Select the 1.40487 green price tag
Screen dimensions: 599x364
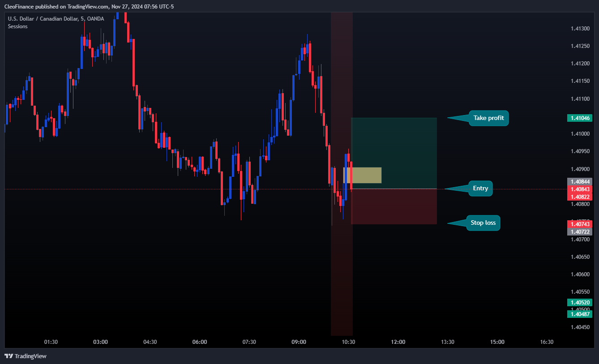pyautogui.click(x=579, y=314)
